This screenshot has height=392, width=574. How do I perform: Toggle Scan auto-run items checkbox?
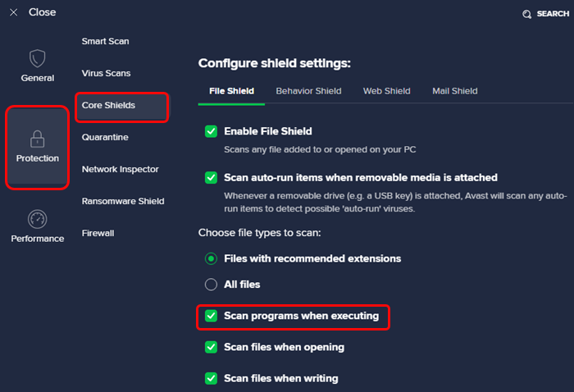(x=211, y=178)
